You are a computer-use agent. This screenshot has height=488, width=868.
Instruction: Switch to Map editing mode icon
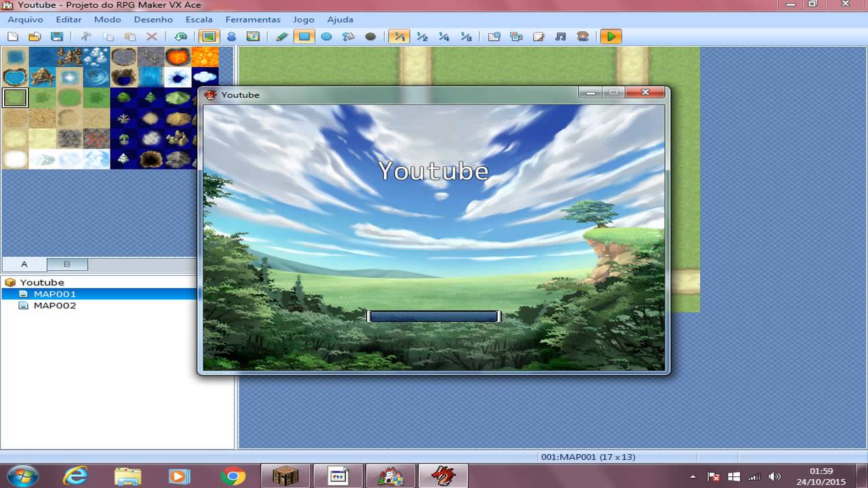tap(209, 37)
